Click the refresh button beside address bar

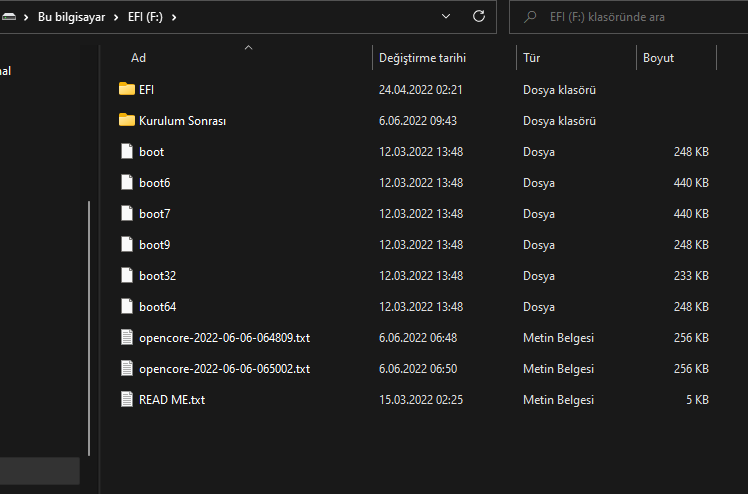[479, 16]
